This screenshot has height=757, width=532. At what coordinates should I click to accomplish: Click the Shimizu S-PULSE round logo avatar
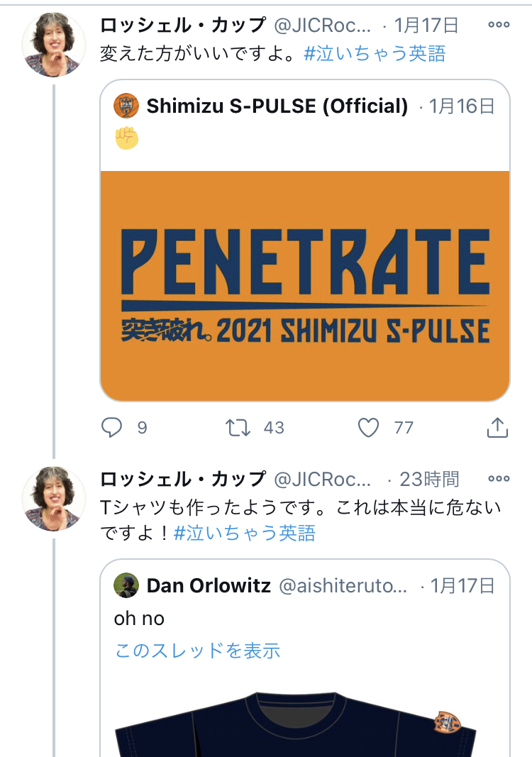[x=126, y=106]
